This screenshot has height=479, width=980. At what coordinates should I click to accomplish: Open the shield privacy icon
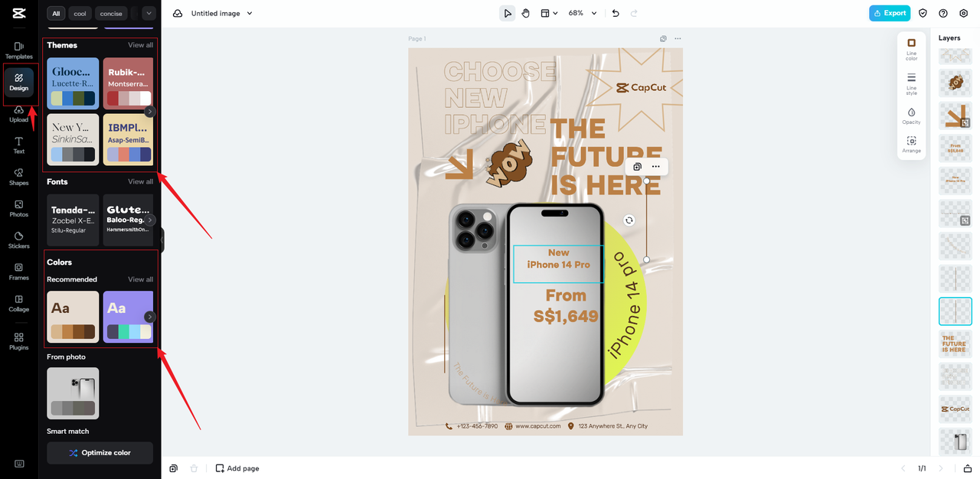click(923, 13)
